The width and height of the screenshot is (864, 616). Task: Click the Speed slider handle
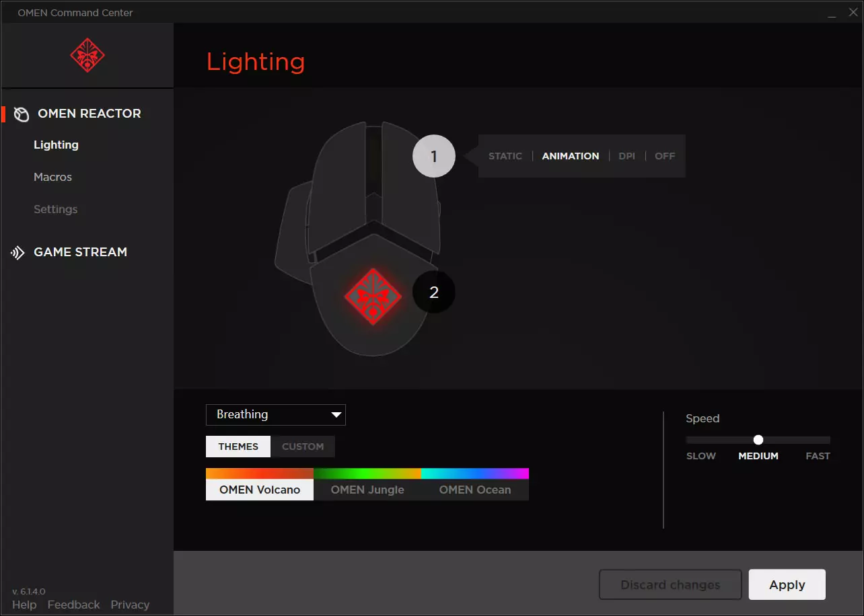[758, 440]
